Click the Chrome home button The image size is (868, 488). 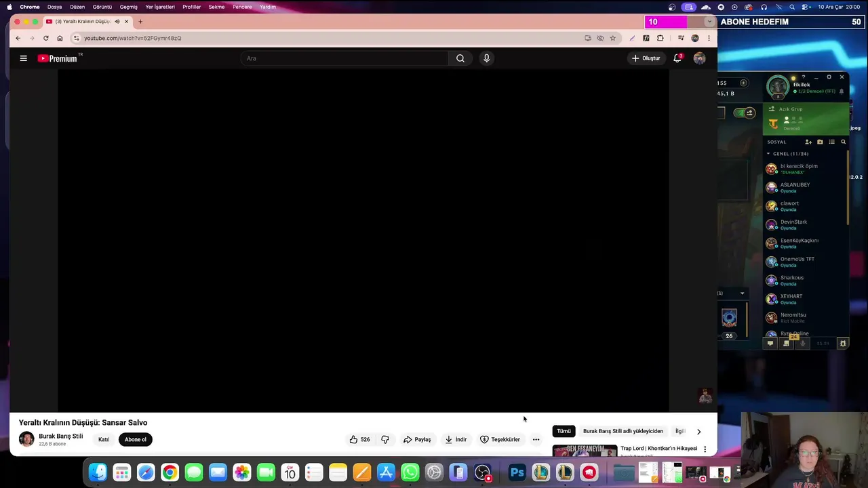click(x=60, y=38)
